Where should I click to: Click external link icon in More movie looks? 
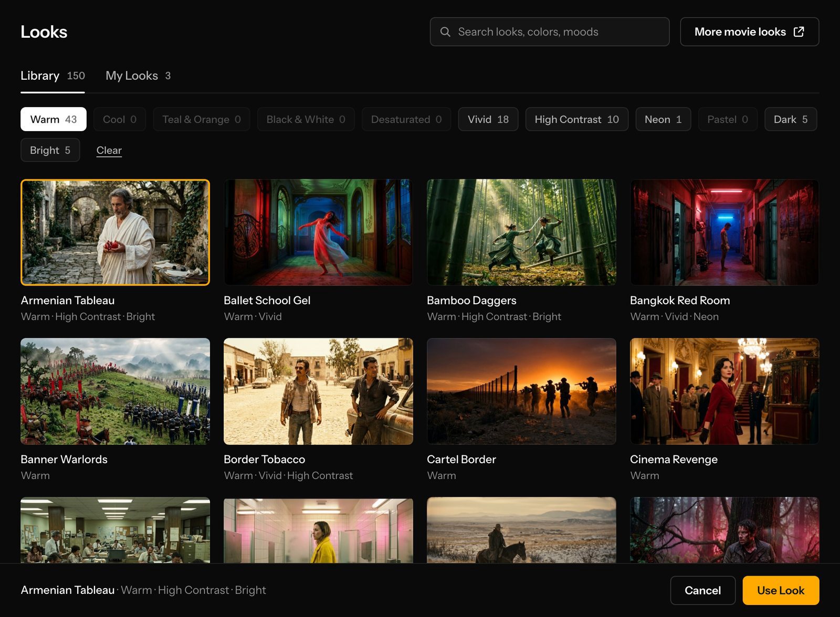click(x=799, y=32)
